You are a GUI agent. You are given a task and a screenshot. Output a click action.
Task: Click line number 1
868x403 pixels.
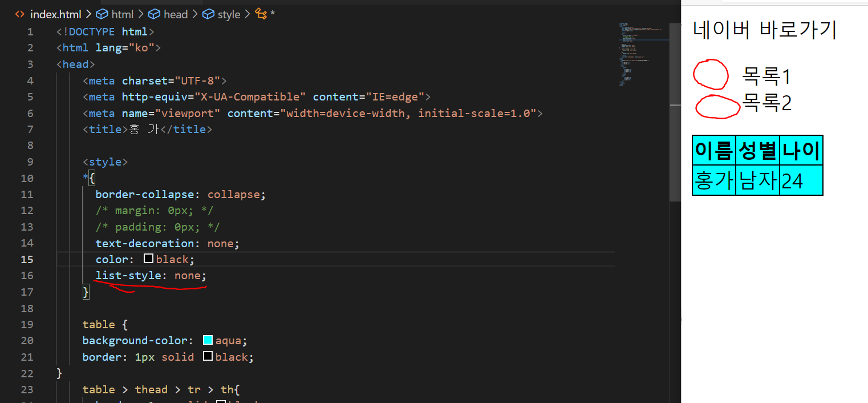pos(30,31)
